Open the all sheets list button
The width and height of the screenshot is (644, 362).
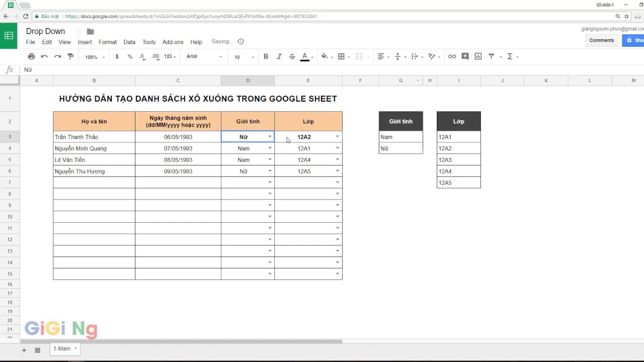point(37,350)
